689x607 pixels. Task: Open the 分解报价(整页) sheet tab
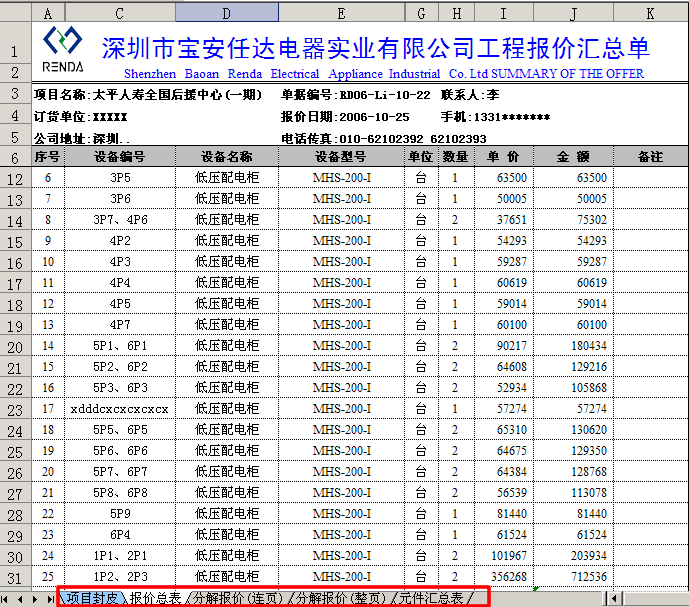[341, 598]
